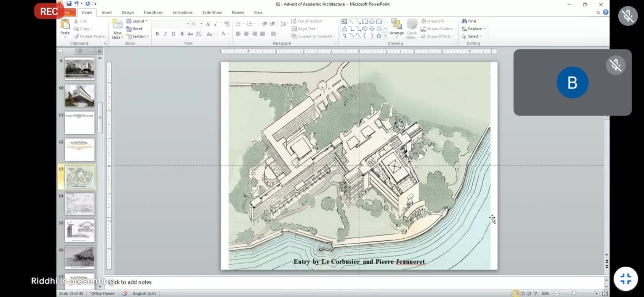Click the English (U.K.) language indicator
The image size is (644, 297).
point(144,294)
